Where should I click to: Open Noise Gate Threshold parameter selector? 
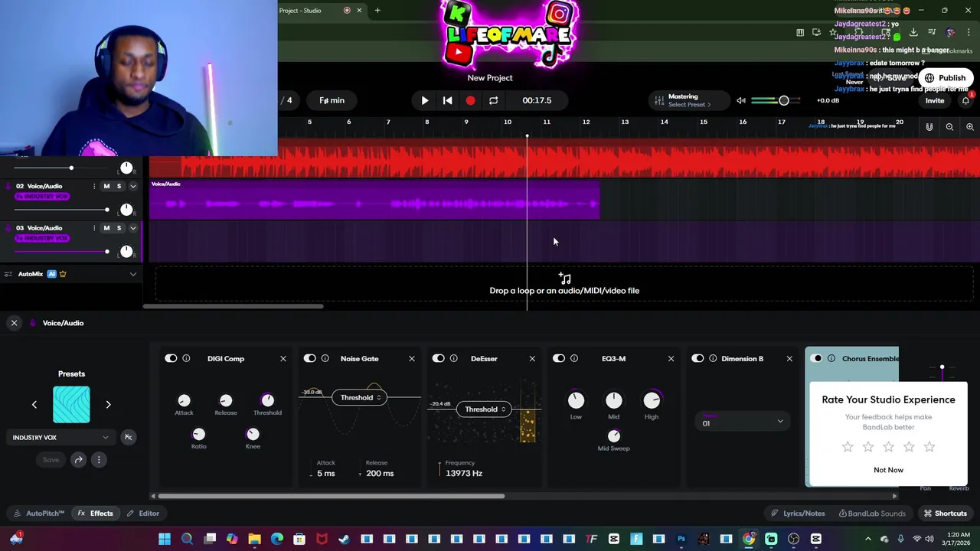click(358, 397)
